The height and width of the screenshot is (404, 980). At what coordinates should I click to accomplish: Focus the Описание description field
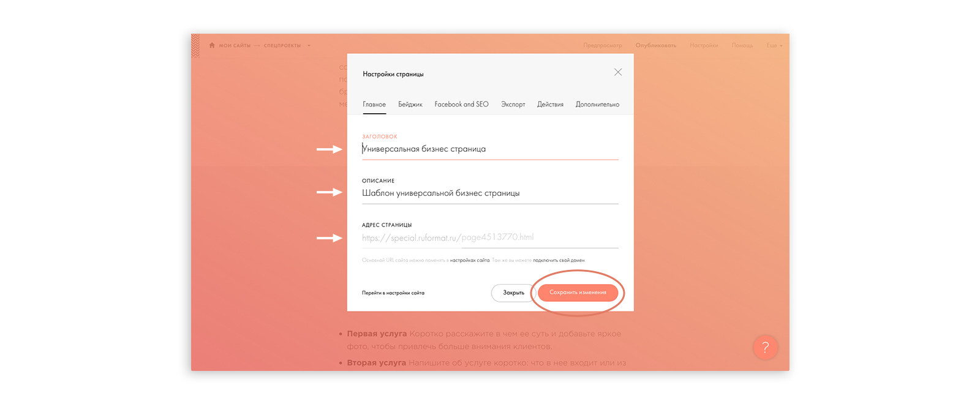coord(490,193)
